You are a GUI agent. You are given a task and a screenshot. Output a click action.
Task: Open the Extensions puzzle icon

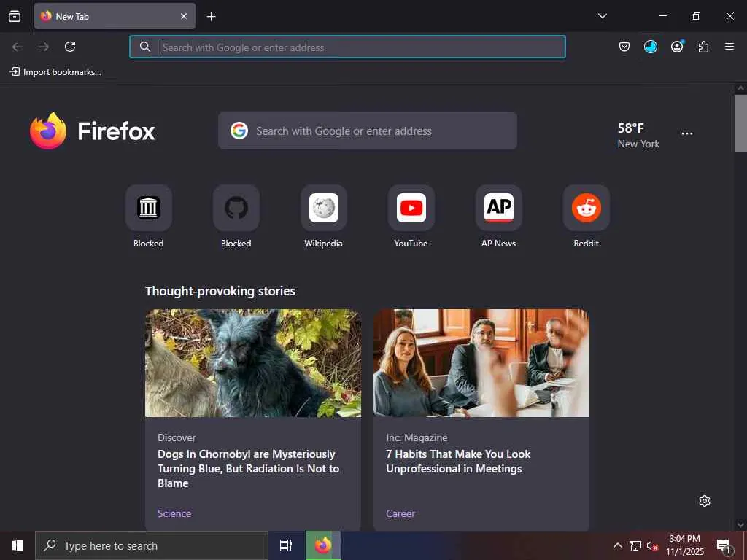[x=703, y=47]
